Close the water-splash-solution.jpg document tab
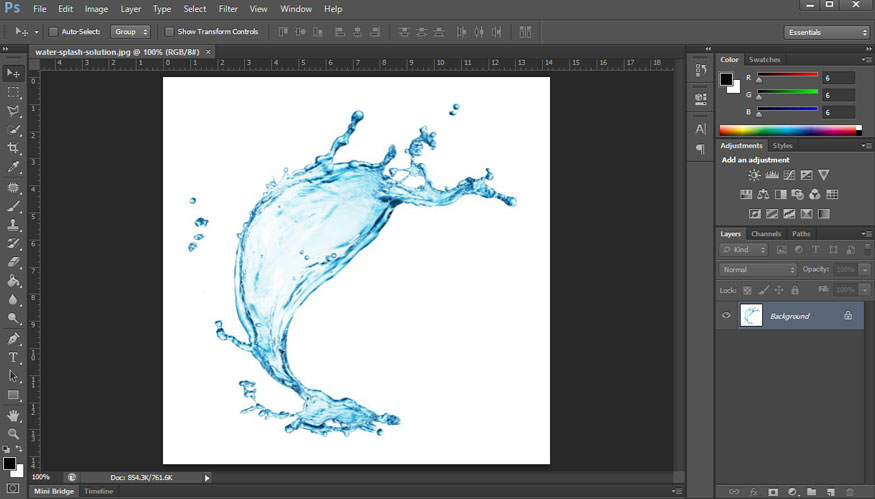 [x=208, y=52]
